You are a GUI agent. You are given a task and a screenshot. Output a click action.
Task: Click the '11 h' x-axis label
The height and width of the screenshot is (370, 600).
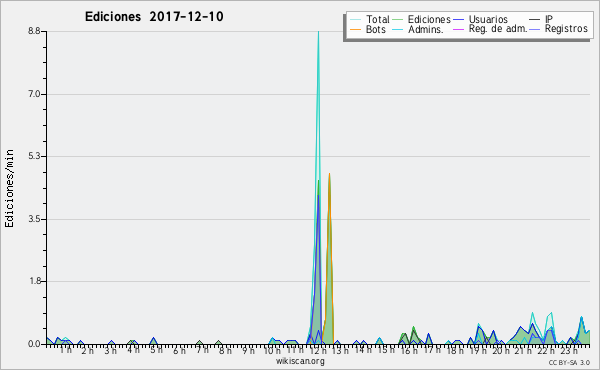(295, 350)
